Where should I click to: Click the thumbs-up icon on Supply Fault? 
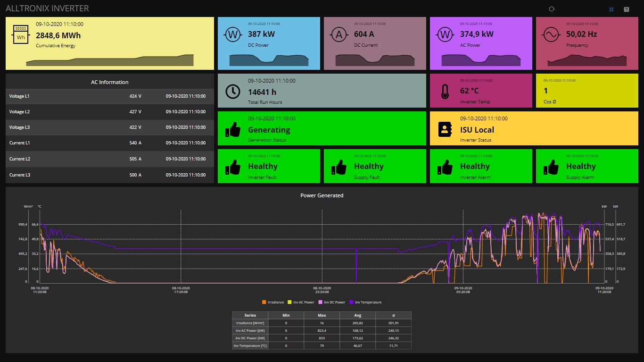point(339,167)
